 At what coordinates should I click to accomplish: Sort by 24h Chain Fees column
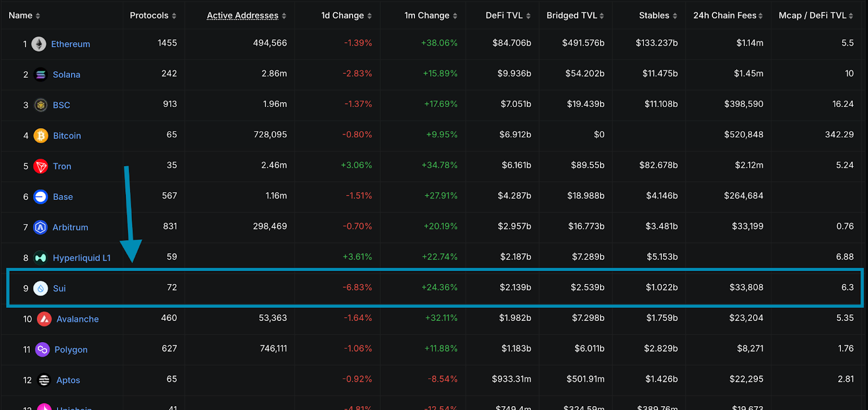[x=728, y=15]
